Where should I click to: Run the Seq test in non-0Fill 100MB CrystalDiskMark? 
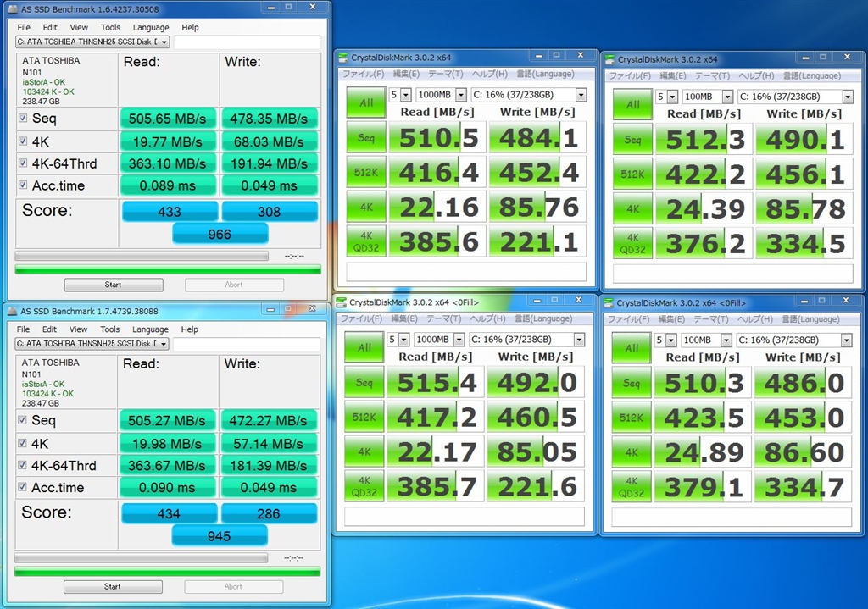point(633,140)
